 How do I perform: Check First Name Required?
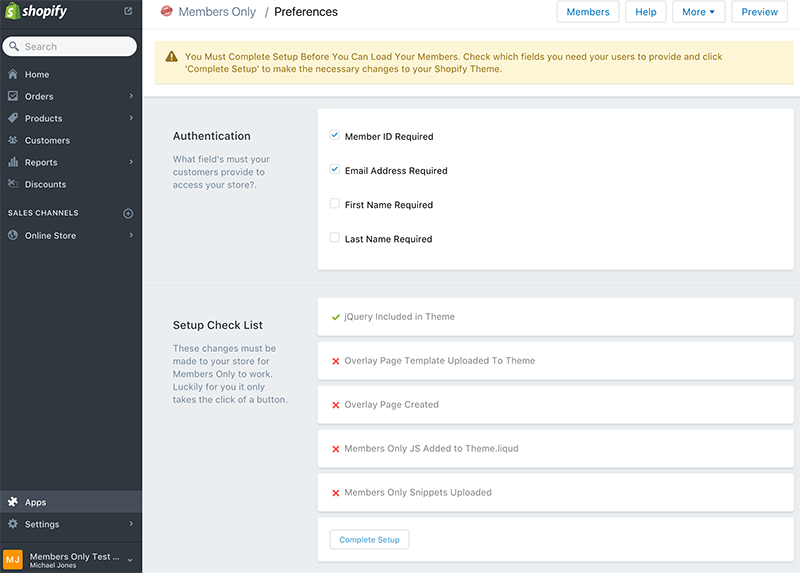334,204
